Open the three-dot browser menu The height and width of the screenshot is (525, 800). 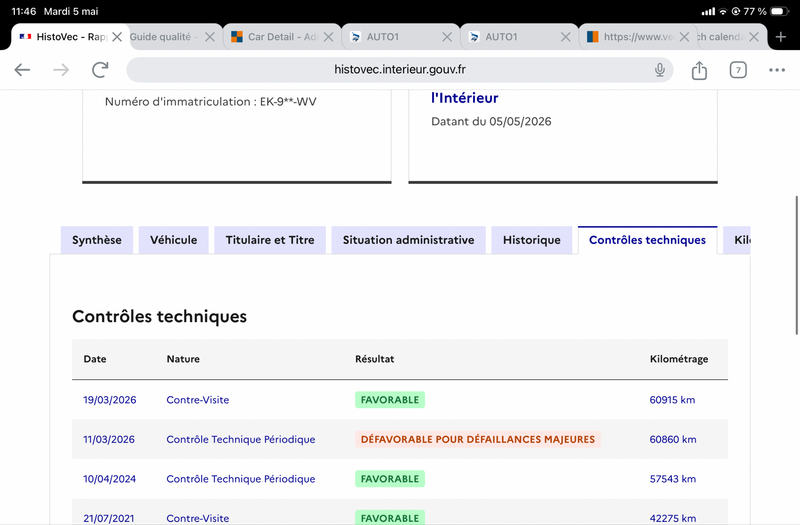pyautogui.click(x=777, y=70)
